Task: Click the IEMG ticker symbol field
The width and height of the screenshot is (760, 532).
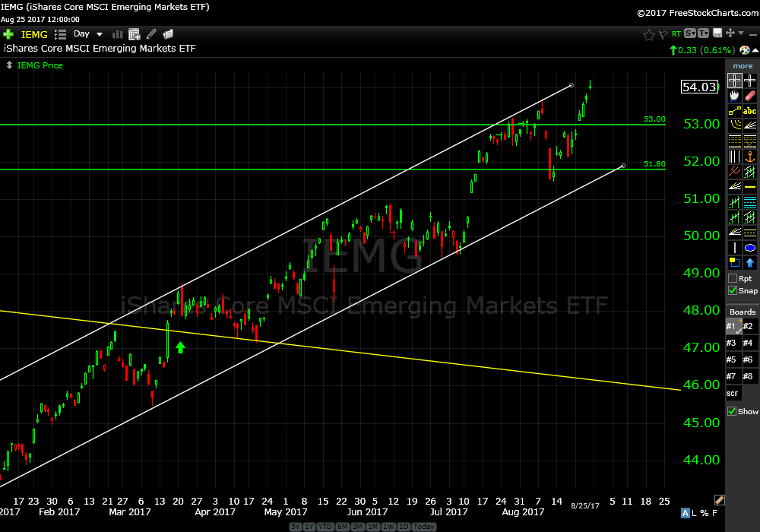Action: coord(36,34)
